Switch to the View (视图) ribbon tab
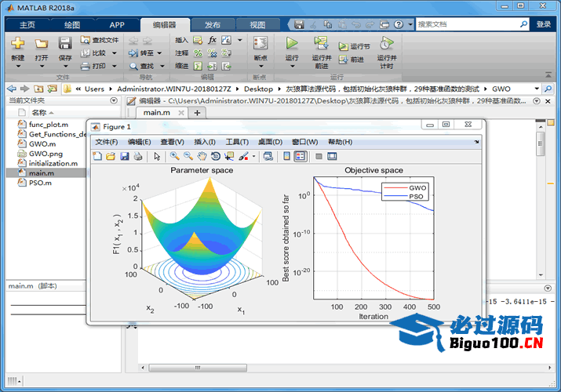The height and width of the screenshot is (392, 561). pyautogui.click(x=257, y=24)
